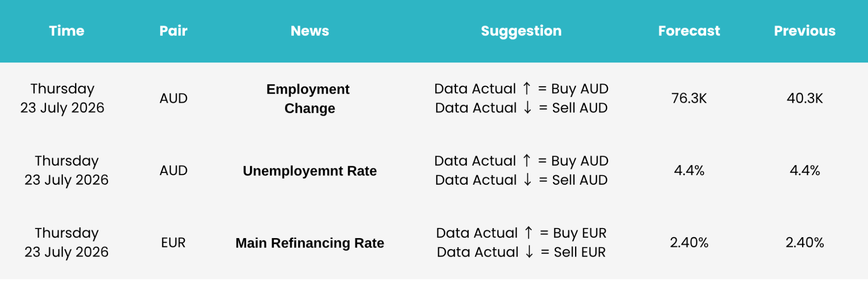Viewport: 868px width, 282px height.
Task: Click the 76.3K forecast value
Action: click(x=689, y=98)
